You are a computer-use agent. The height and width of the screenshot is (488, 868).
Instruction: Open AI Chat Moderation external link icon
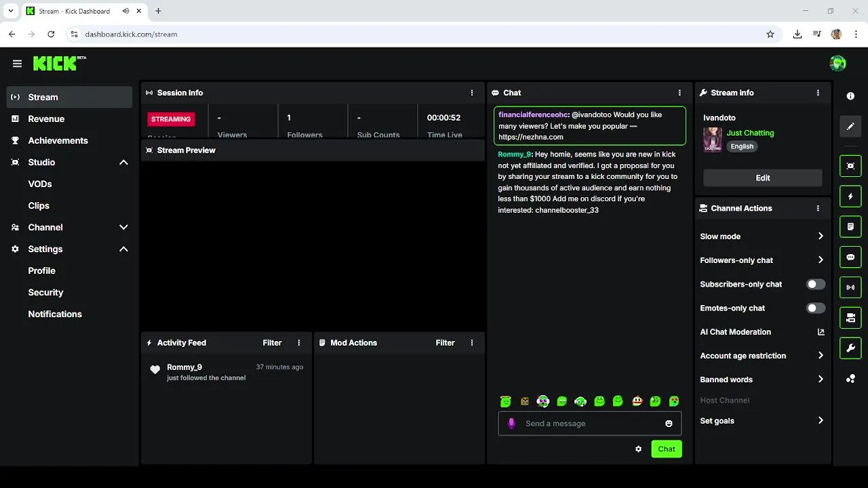coord(821,332)
